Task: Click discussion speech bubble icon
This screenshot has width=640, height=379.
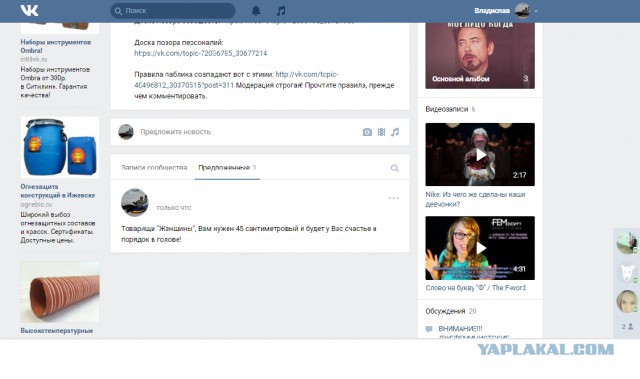Action: (429, 329)
